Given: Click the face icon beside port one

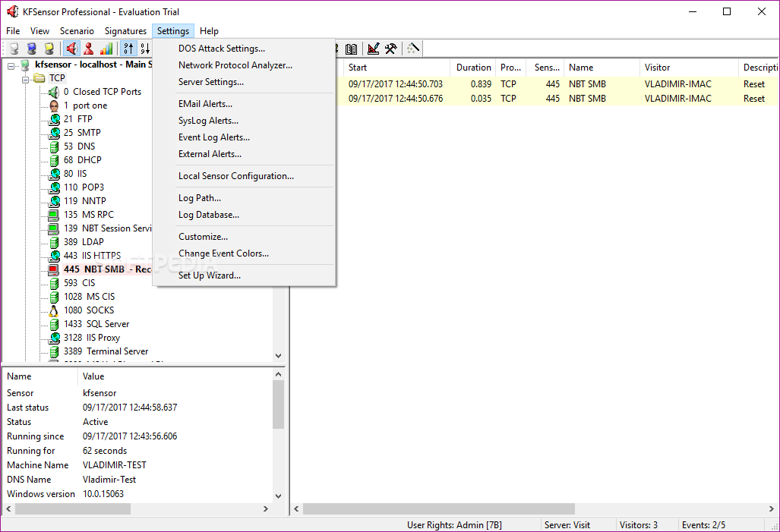Looking at the screenshot, I should [x=54, y=105].
